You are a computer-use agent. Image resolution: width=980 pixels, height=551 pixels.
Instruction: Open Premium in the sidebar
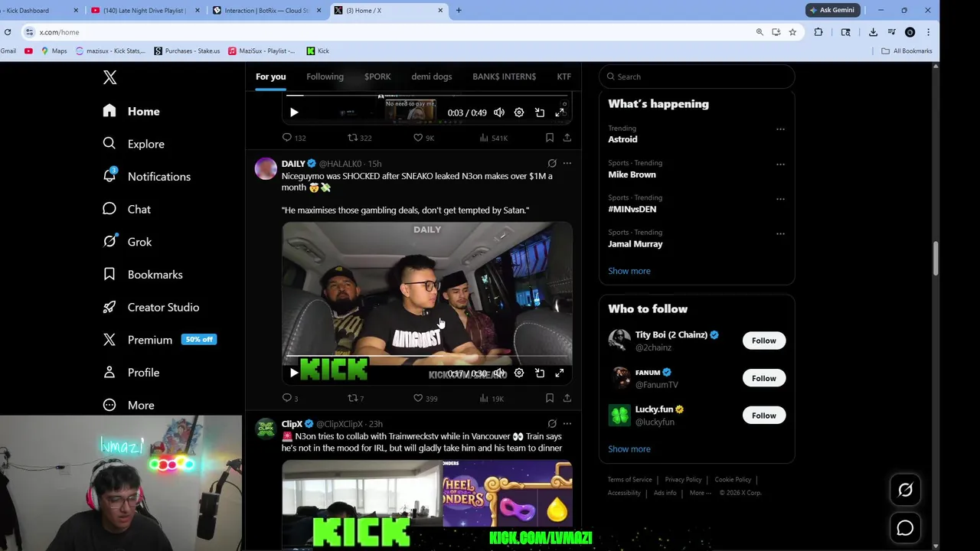click(139, 340)
